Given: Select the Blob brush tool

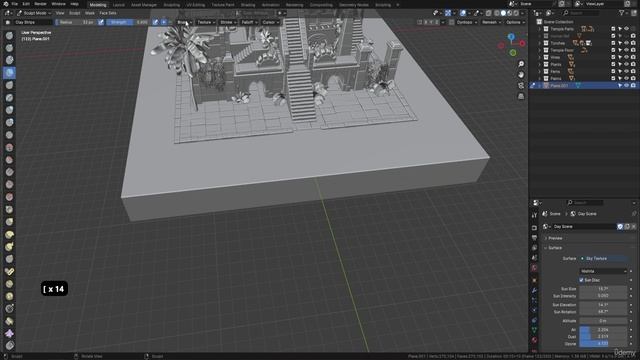Looking at the screenshot, I should click(9, 122).
